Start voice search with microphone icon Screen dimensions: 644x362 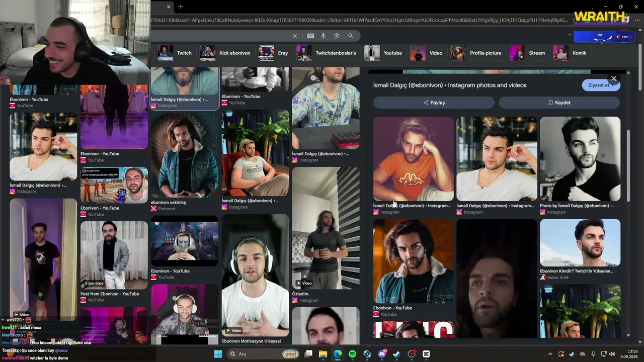[x=323, y=36]
